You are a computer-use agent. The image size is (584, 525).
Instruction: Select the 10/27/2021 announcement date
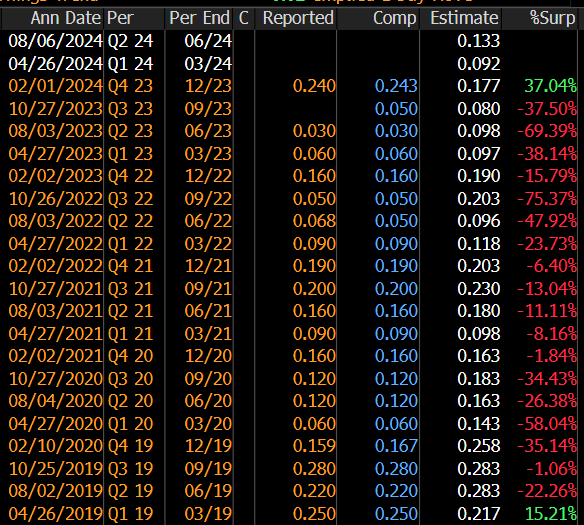[x=55, y=289]
